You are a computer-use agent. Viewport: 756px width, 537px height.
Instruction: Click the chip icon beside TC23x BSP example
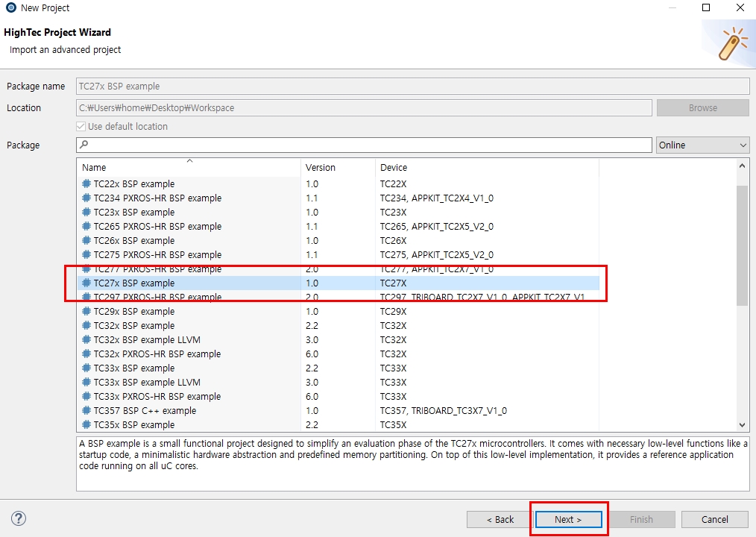(x=86, y=213)
